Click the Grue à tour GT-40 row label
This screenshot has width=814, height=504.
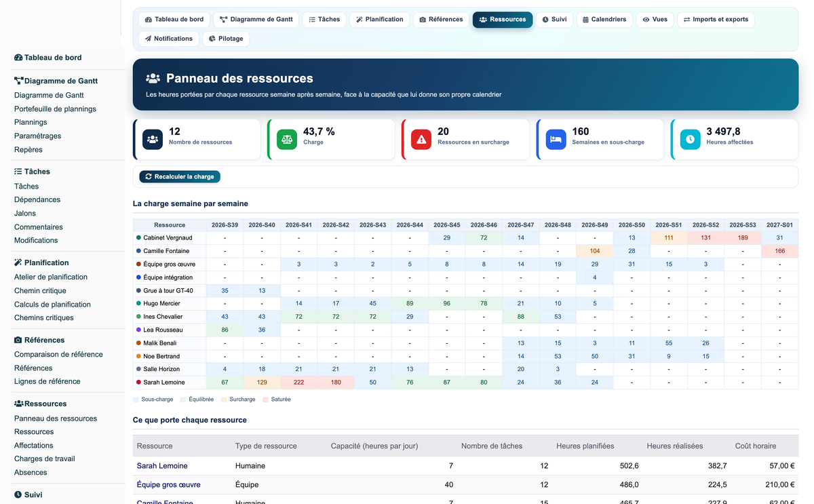168,290
